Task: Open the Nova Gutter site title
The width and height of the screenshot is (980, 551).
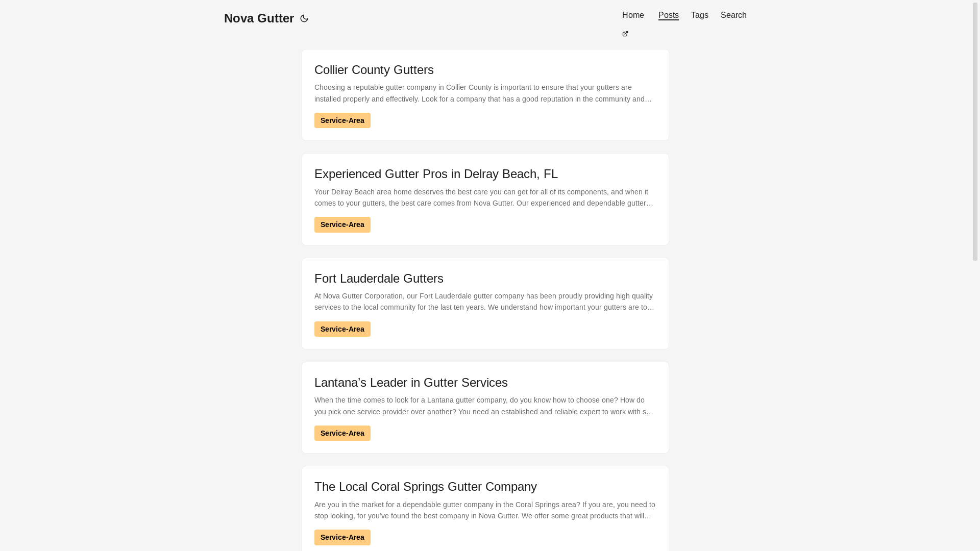Action: pos(259,18)
